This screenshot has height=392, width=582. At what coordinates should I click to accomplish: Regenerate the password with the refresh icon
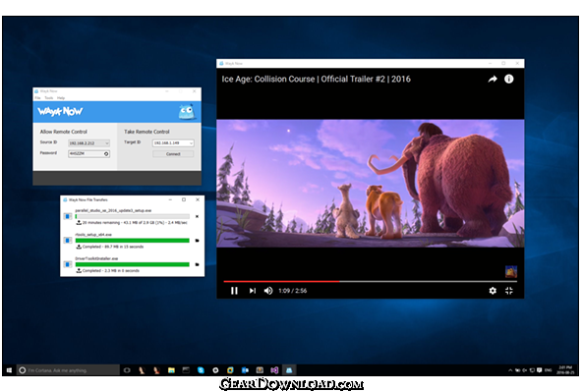pyautogui.click(x=106, y=153)
